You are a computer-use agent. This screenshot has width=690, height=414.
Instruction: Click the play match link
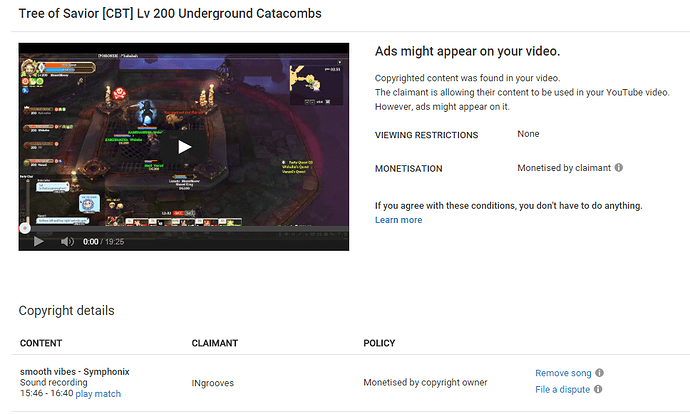(x=98, y=394)
